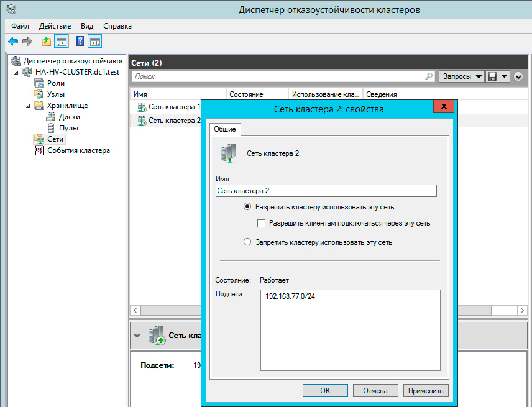Toggle the Show/Hide Console Tree toolbar icon
Viewport: 532px width, 407px height.
coord(61,42)
